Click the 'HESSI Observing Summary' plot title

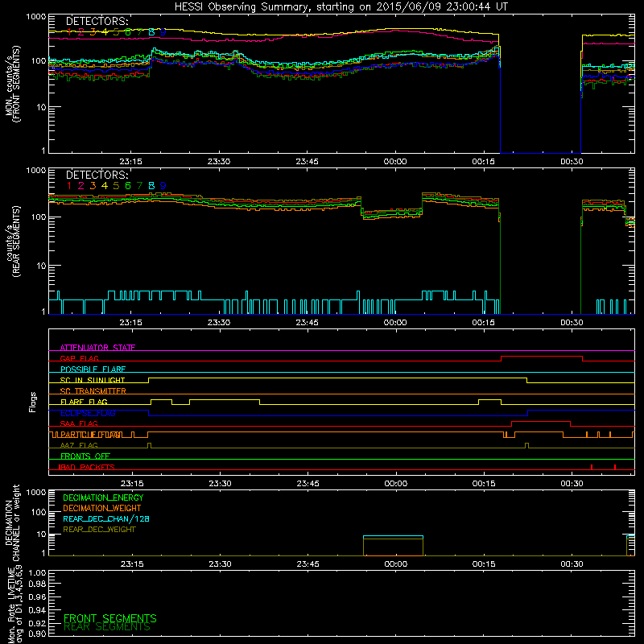coord(341,6)
